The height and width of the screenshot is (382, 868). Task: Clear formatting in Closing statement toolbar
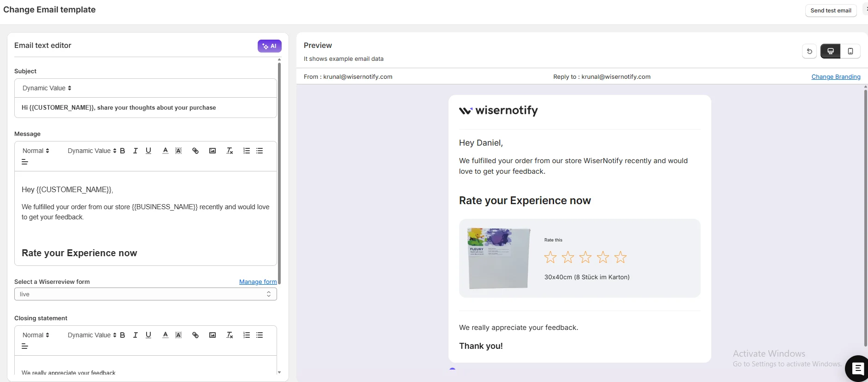coord(230,335)
